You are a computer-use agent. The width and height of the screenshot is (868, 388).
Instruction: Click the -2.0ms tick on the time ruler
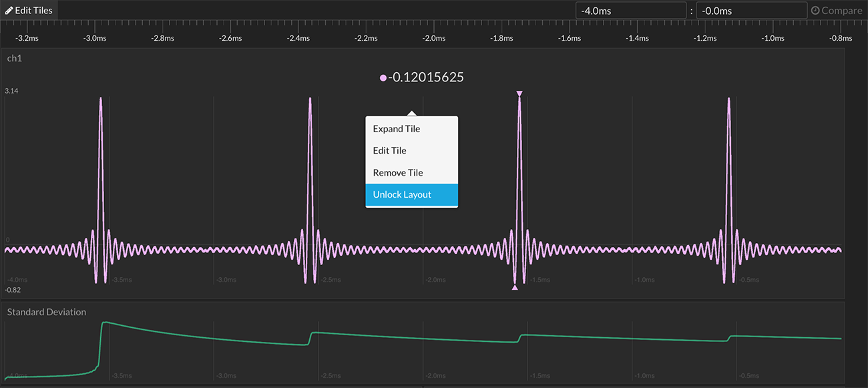(x=434, y=38)
